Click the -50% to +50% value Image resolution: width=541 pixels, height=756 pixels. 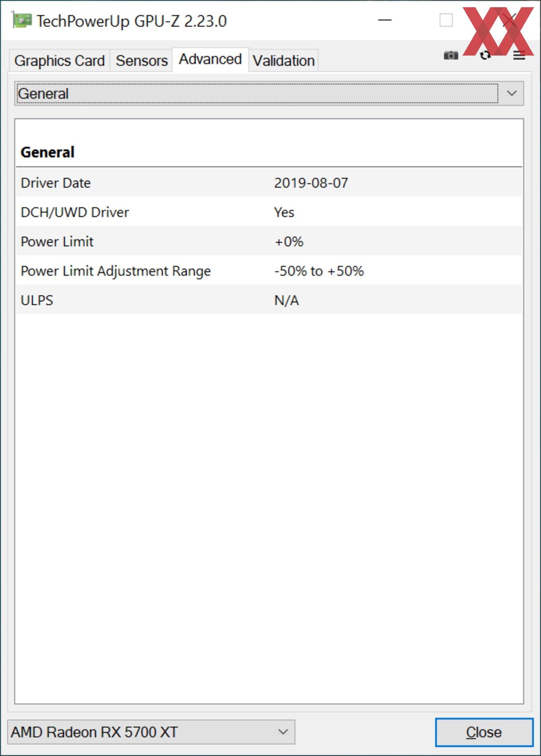click(319, 271)
